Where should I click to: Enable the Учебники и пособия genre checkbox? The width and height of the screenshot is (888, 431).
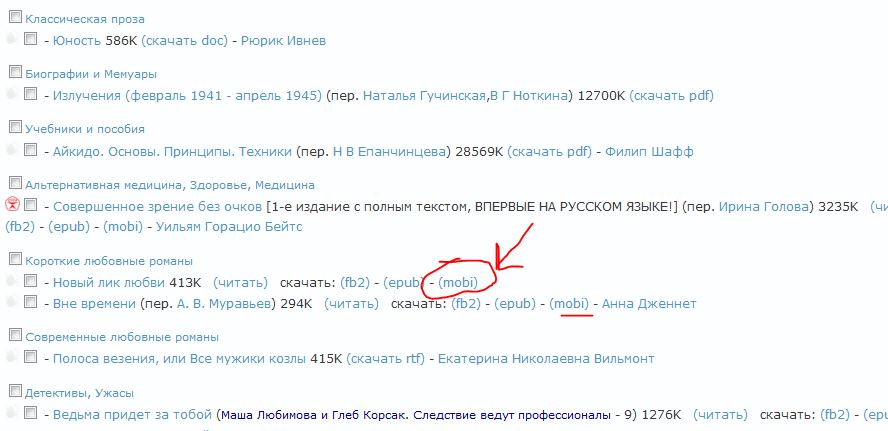[x=15, y=127]
